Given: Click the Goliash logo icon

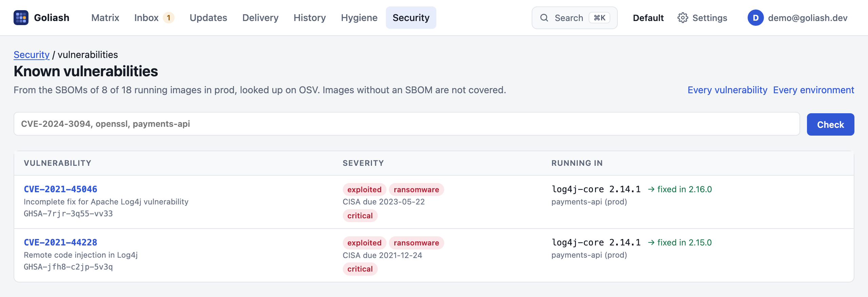Looking at the screenshot, I should point(21,18).
